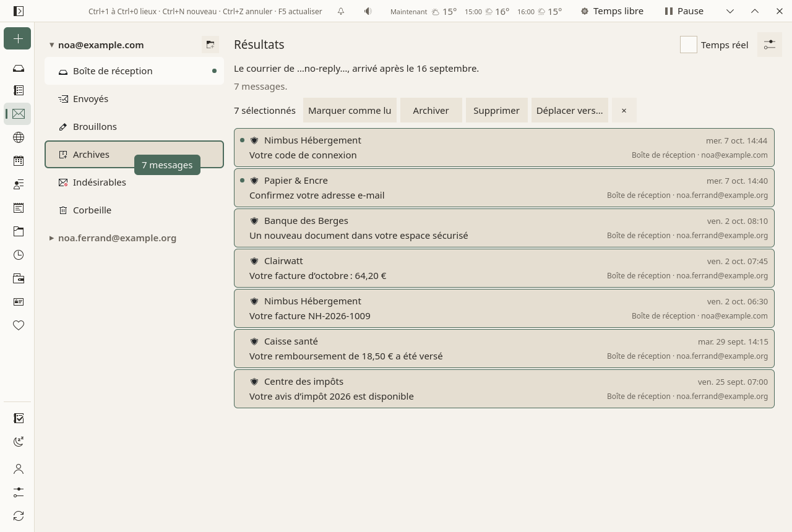Image resolution: width=792 pixels, height=532 pixels.
Task: Open the Boîte de réception folder
Action: point(134,71)
